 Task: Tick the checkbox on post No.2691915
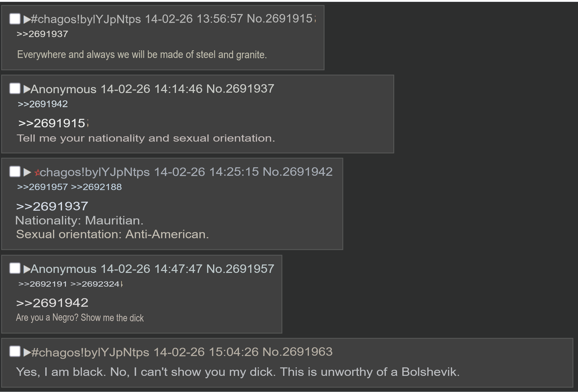coord(15,19)
